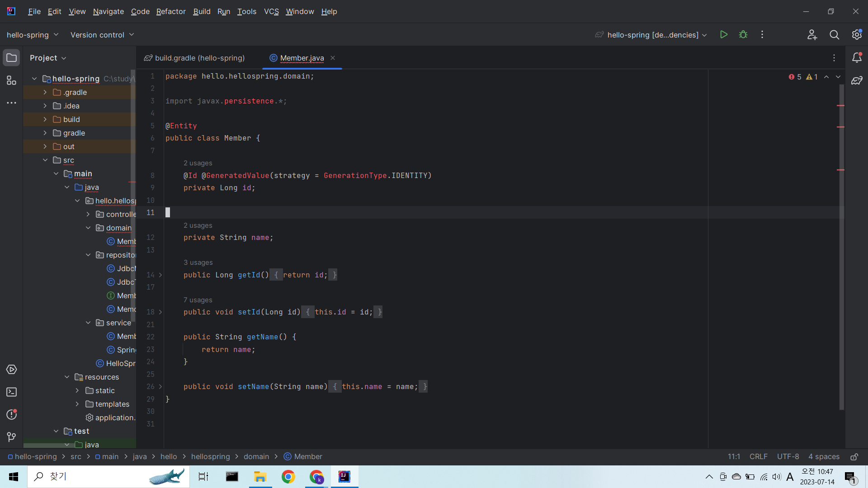Unfold the getId method body
This screenshot has height=488, width=868.
pos(160,275)
